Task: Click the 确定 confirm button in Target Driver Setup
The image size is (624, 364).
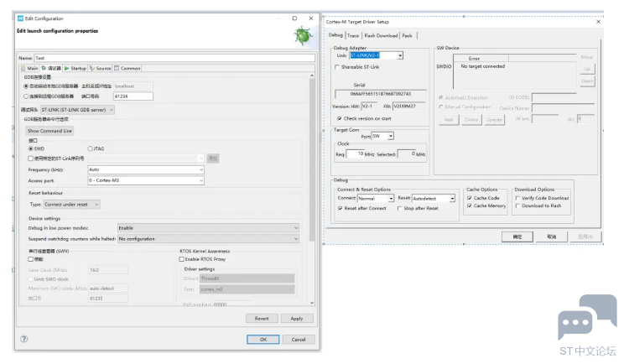Action: pos(517,237)
